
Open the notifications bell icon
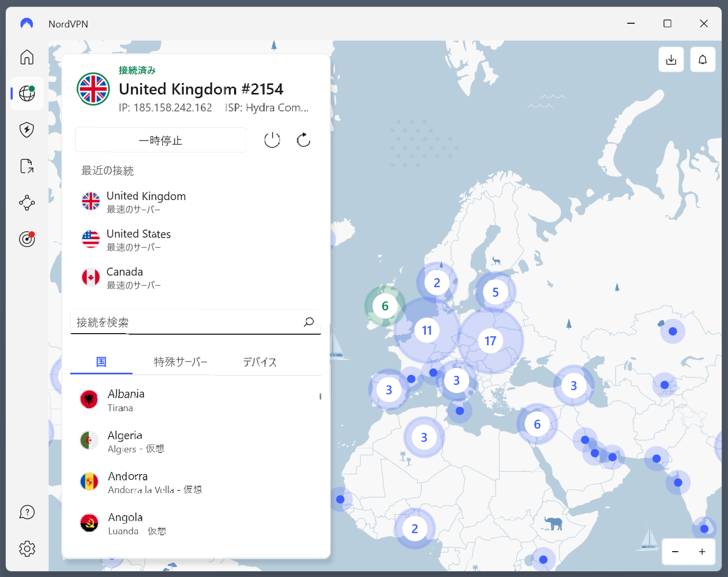703,60
